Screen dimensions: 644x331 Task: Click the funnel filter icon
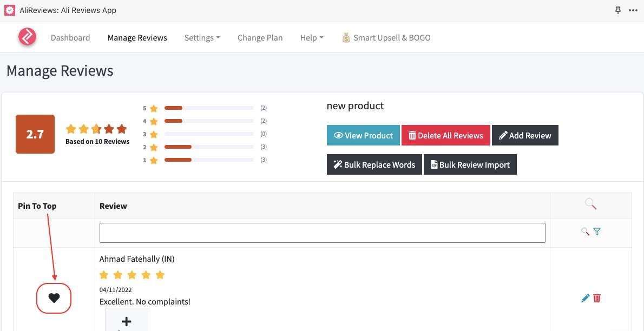coord(597,231)
